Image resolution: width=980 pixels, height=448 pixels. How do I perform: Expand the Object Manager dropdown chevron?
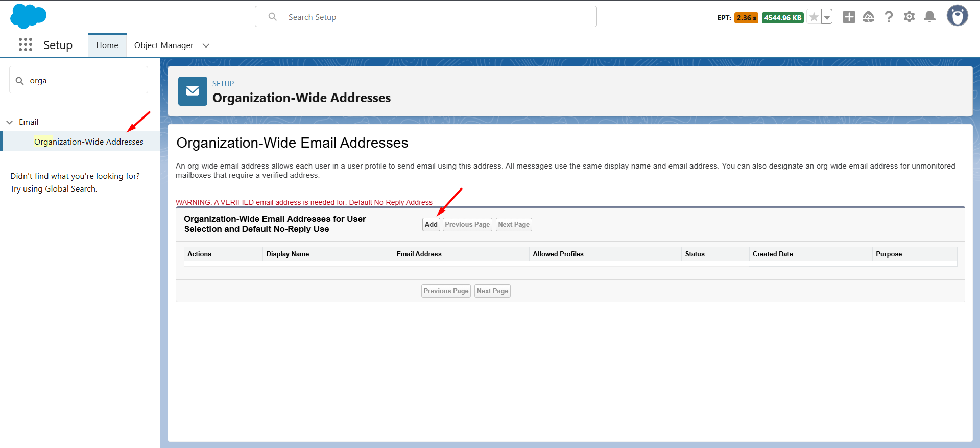coord(206,45)
